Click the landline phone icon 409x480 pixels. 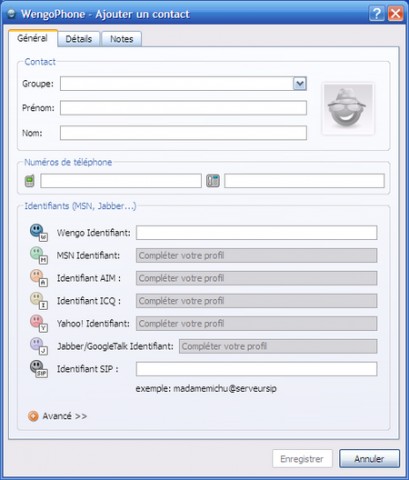tap(213, 181)
